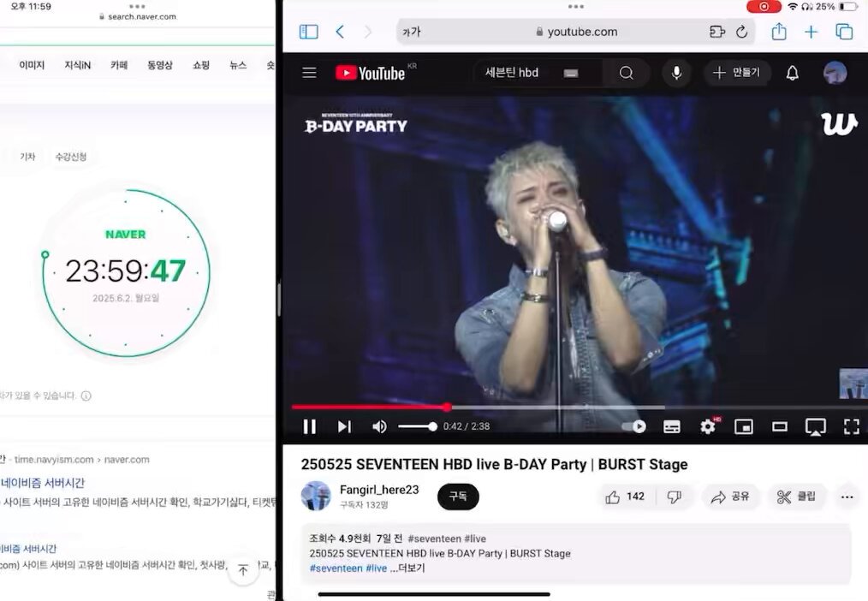Image resolution: width=868 pixels, height=601 pixels.
Task: Skip to next video
Action: click(x=344, y=426)
